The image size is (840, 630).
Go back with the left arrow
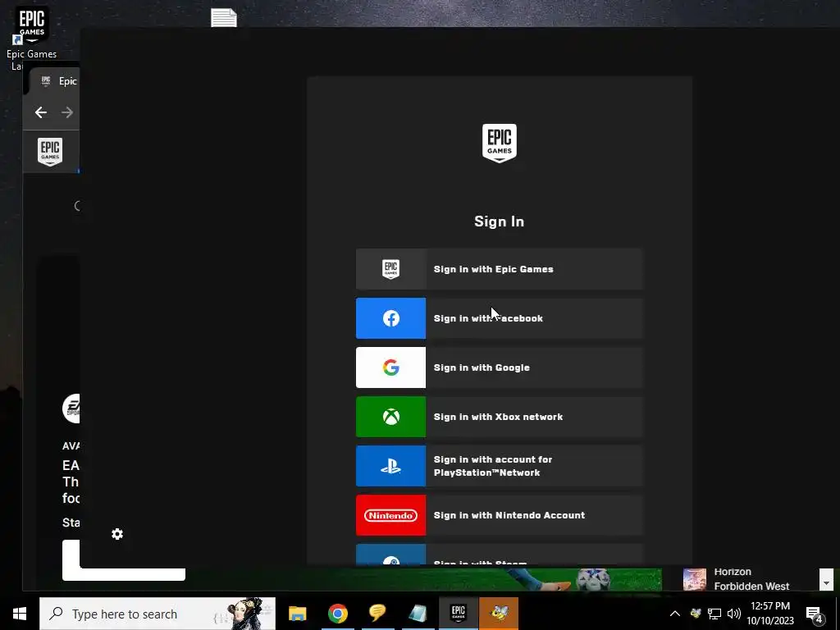click(x=41, y=112)
